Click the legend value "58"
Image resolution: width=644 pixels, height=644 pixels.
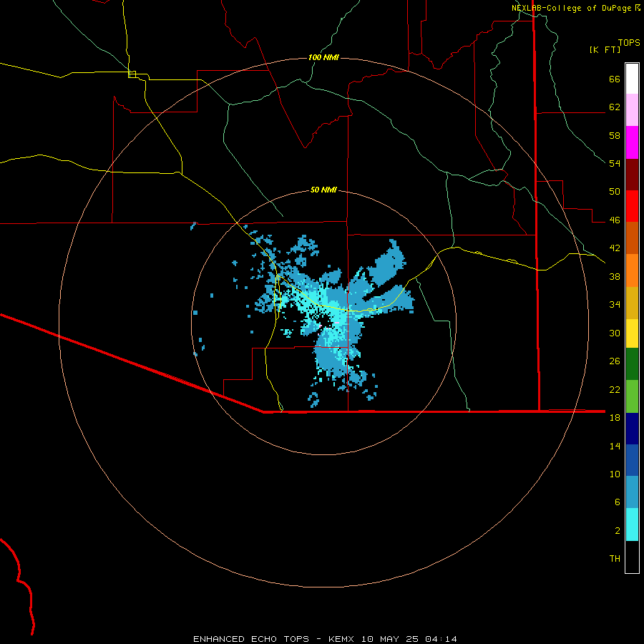pos(615,135)
